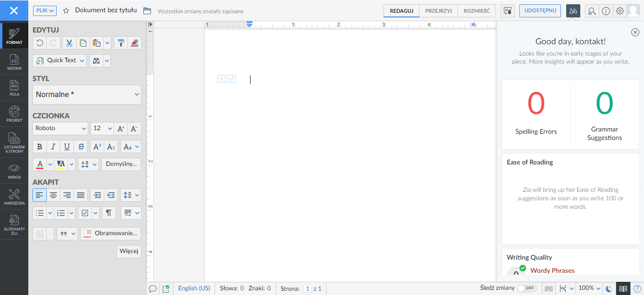Show paragraph marks with pilcrow icon

(109, 213)
